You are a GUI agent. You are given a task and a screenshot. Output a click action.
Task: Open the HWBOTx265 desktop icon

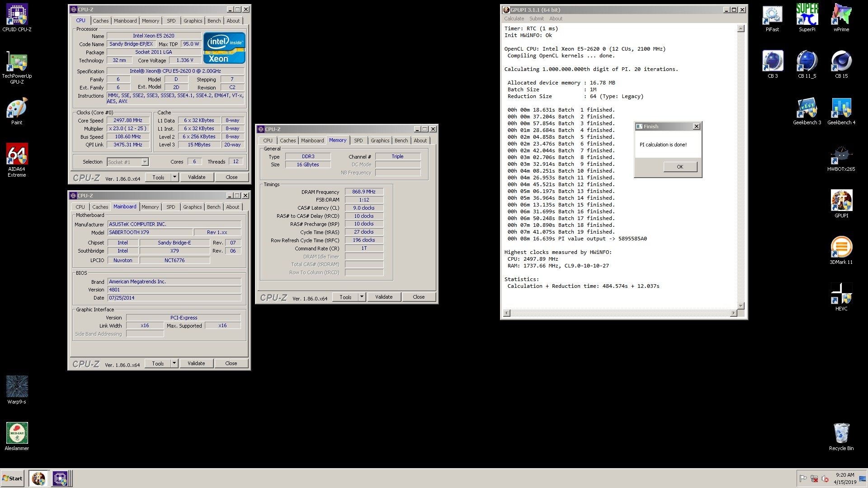click(x=841, y=158)
